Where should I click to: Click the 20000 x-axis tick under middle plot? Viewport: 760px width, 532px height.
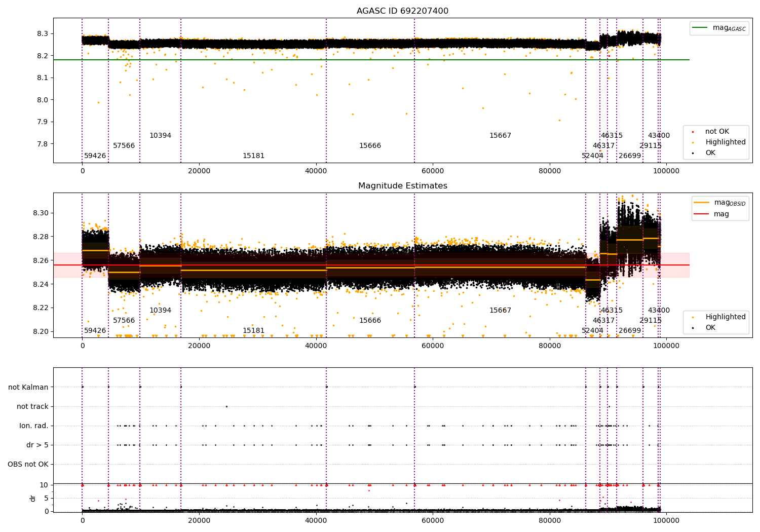[199, 346]
